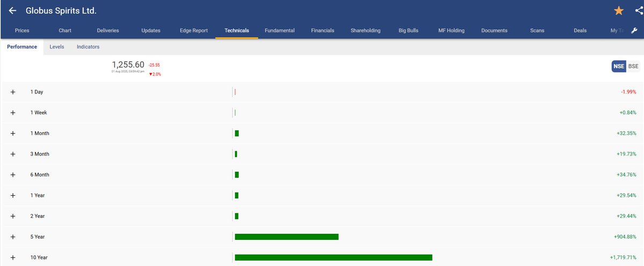
Task: Switch exchange to NSE
Action: point(619,66)
